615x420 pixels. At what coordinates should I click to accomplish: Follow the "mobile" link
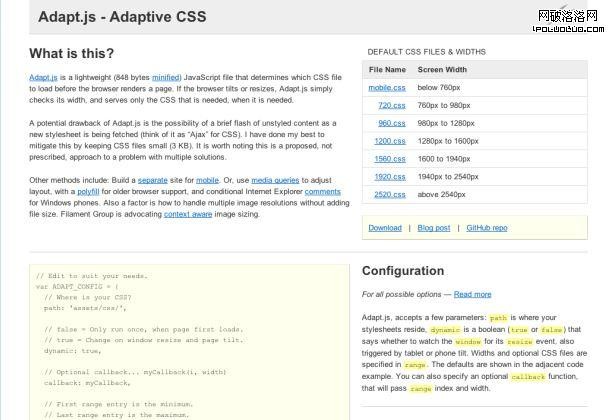point(207,180)
